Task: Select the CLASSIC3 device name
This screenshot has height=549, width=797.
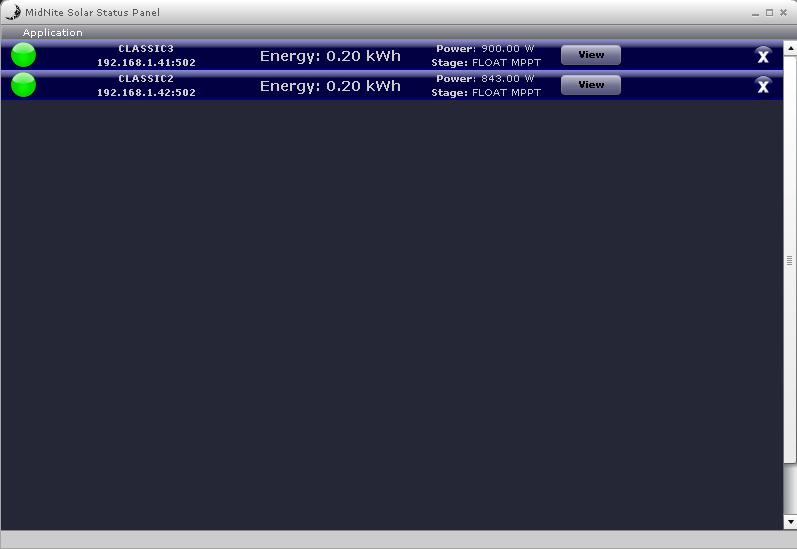Action: (146, 49)
